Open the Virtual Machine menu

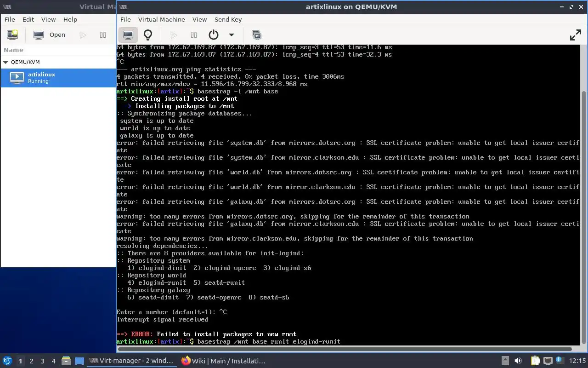click(161, 19)
